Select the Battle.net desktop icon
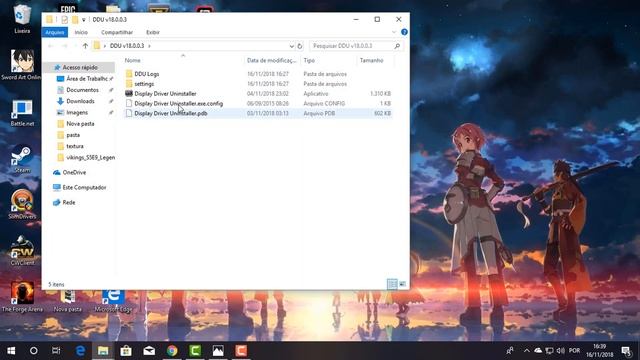640x360 pixels. 22,113
